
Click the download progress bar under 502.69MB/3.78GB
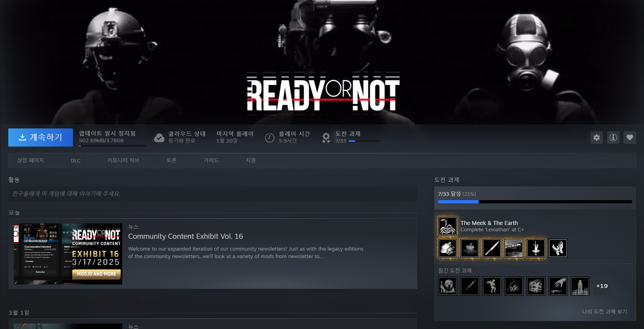112,146
